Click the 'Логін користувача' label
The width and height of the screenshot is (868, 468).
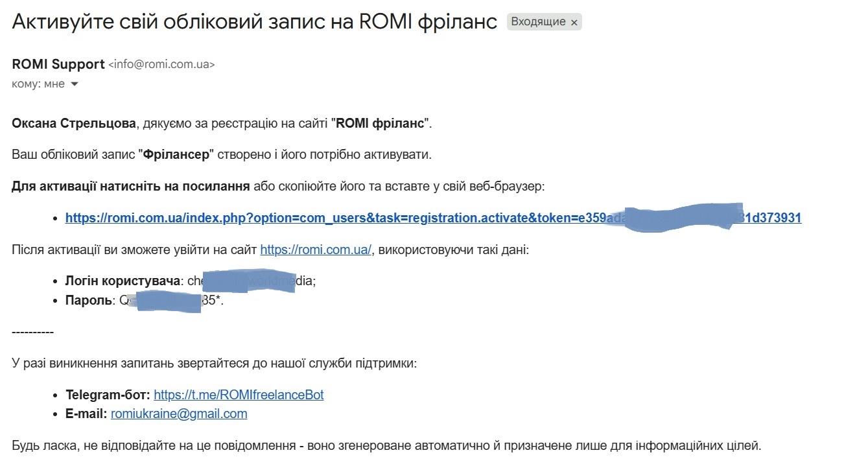pyautogui.click(x=123, y=281)
